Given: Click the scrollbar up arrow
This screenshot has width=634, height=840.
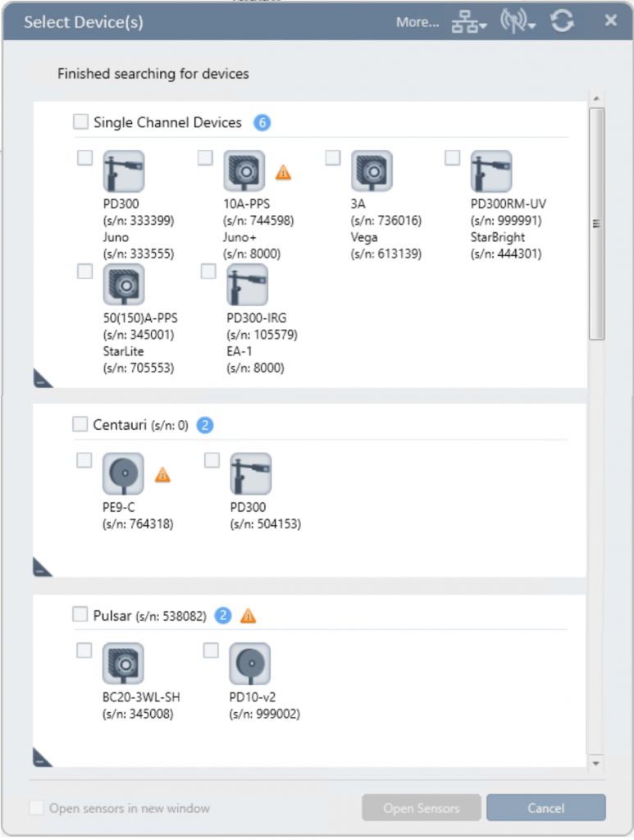Looking at the screenshot, I should coord(596,98).
